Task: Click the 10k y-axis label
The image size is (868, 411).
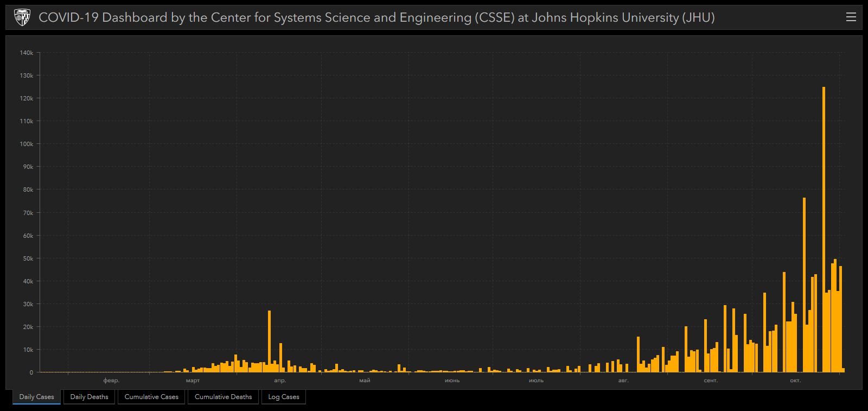Action: pyautogui.click(x=28, y=350)
